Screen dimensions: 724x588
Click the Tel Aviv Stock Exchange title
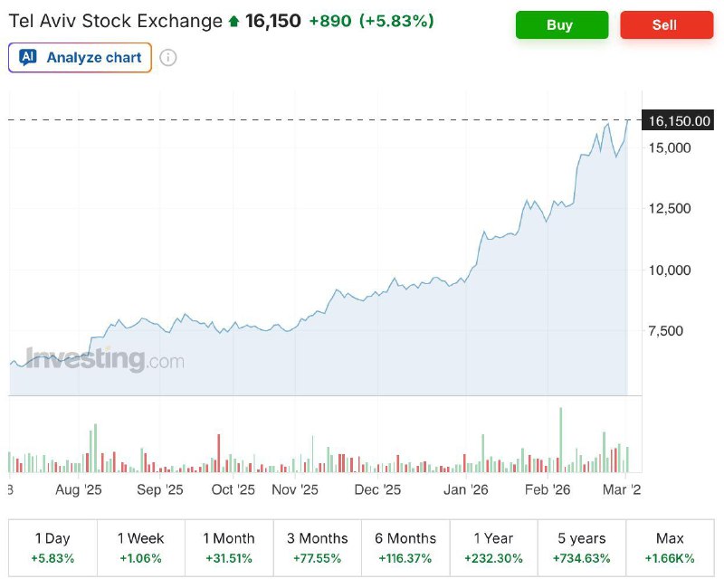pos(115,21)
